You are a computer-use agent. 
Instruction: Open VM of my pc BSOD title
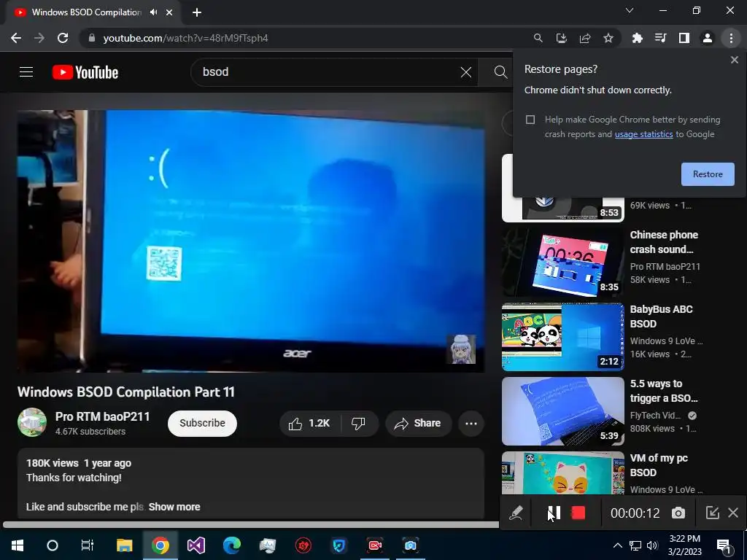tap(659, 465)
